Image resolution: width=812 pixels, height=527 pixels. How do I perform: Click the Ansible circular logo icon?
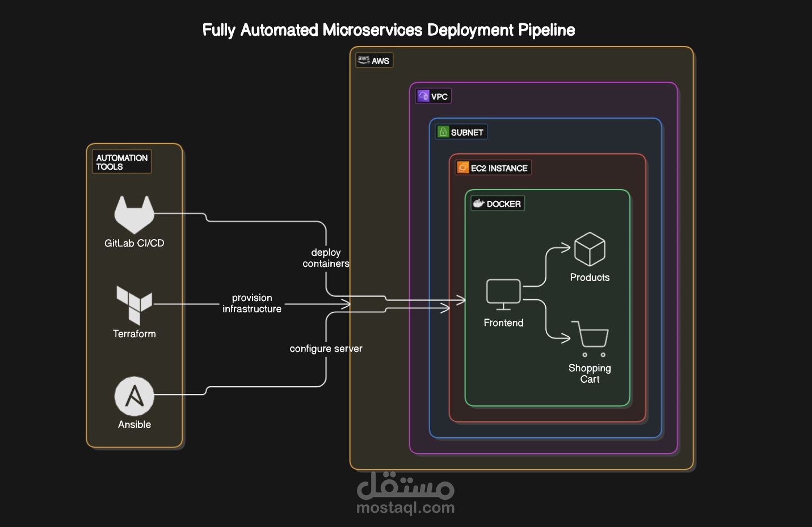coord(134,396)
